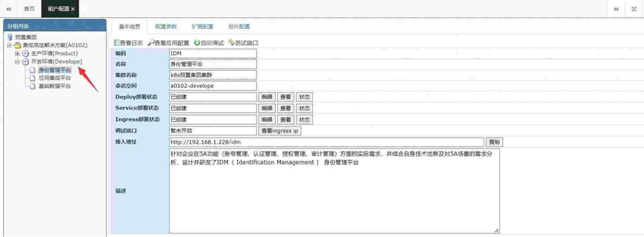The image size is (644, 237).
Task: Copy the access address with 复制
Action: [x=494, y=142]
